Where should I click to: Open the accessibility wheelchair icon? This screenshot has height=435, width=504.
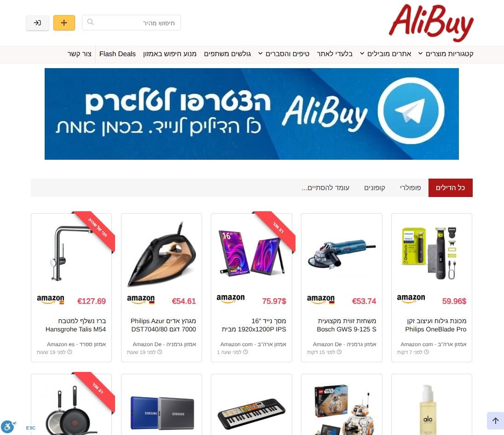[x=8, y=427]
